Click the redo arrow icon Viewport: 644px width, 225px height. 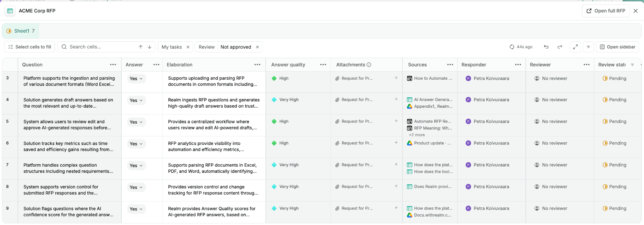[x=560, y=47]
